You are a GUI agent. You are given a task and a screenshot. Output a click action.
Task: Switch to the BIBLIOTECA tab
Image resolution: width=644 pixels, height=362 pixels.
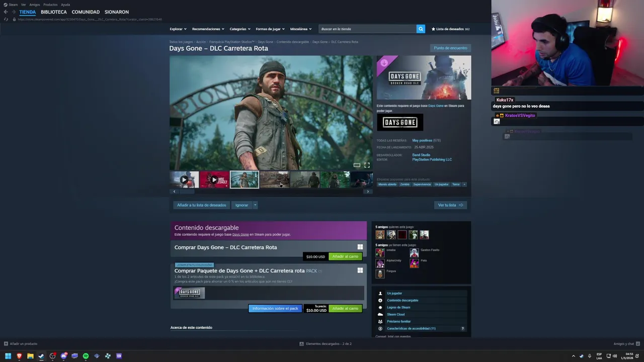54,12
